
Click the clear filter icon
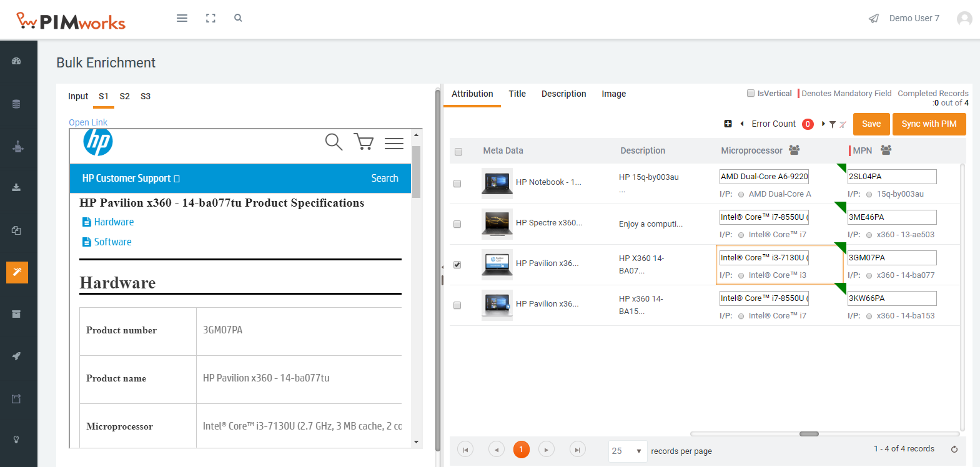843,124
